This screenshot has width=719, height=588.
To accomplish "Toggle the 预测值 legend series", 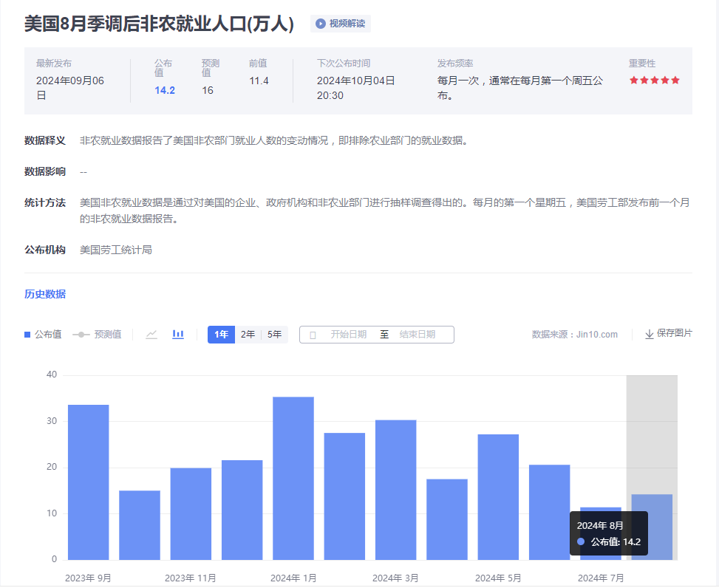I will (x=97, y=335).
